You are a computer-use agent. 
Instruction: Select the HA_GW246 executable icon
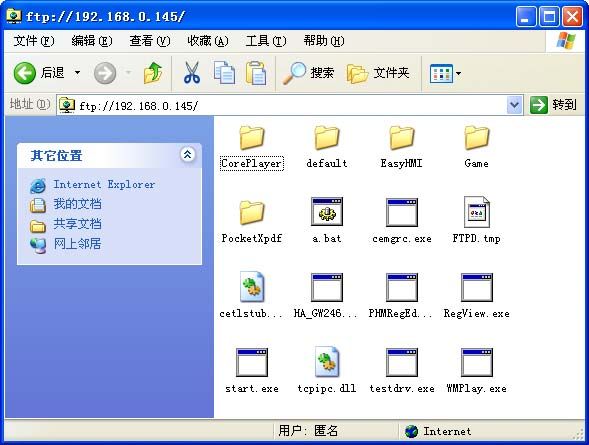pos(327,287)
